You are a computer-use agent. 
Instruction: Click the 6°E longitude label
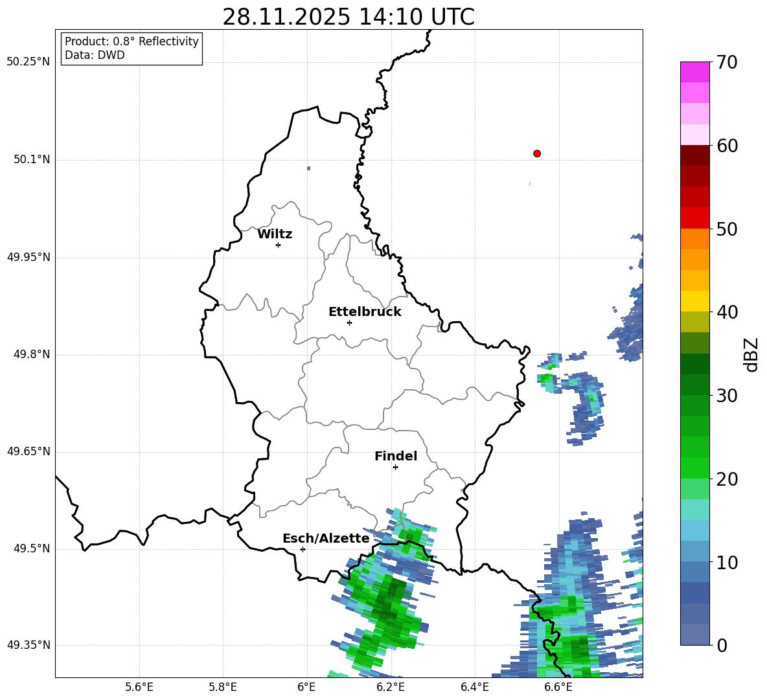(306, 687)
